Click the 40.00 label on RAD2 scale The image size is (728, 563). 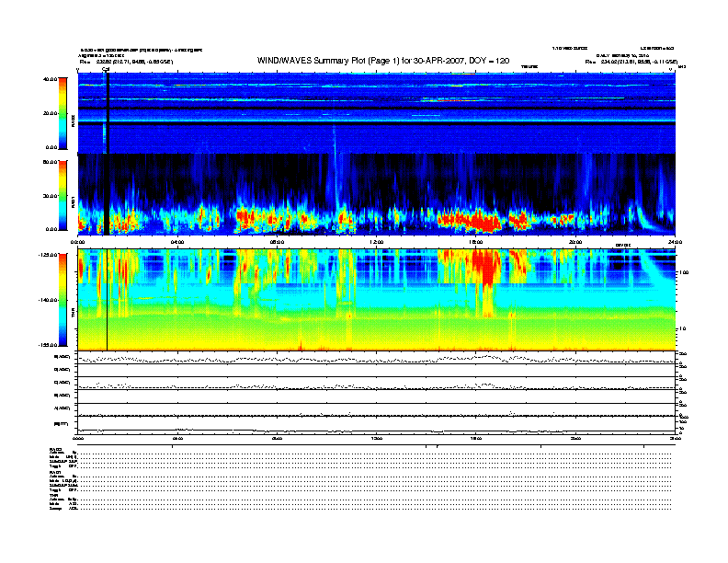click(50, 79)
